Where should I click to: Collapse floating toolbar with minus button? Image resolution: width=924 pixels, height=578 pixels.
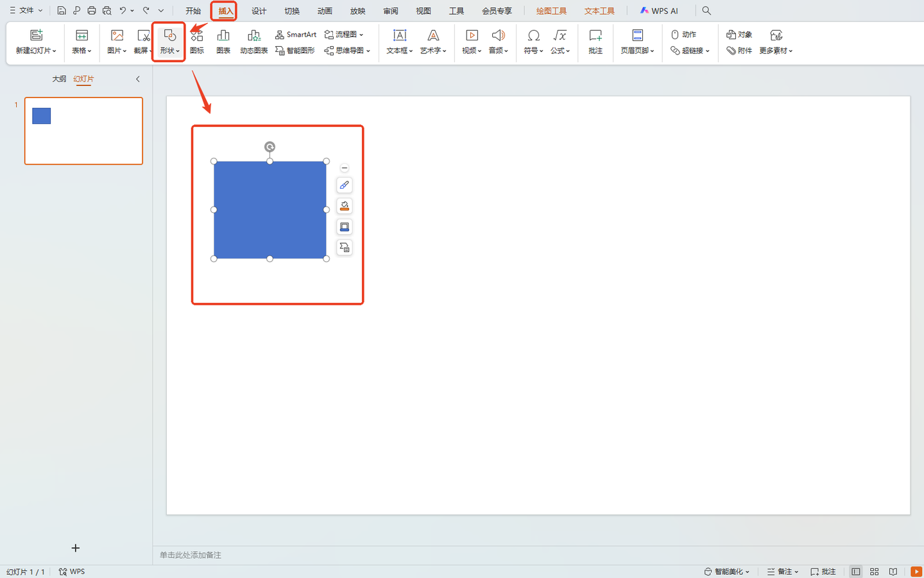(x=345, y=168)
